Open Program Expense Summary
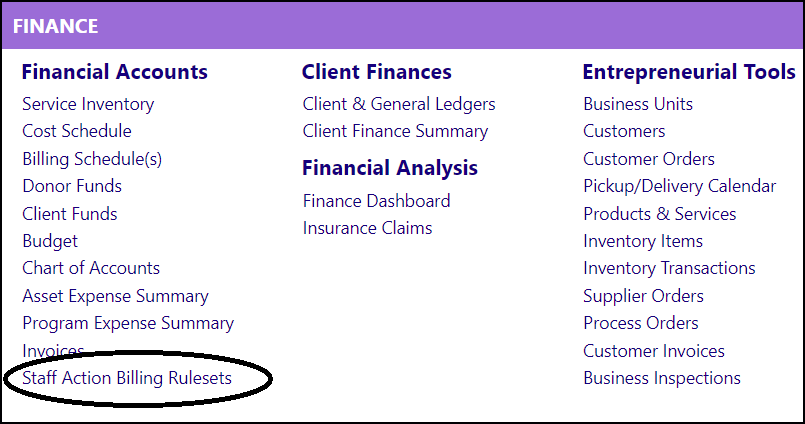 click(128, 323)
